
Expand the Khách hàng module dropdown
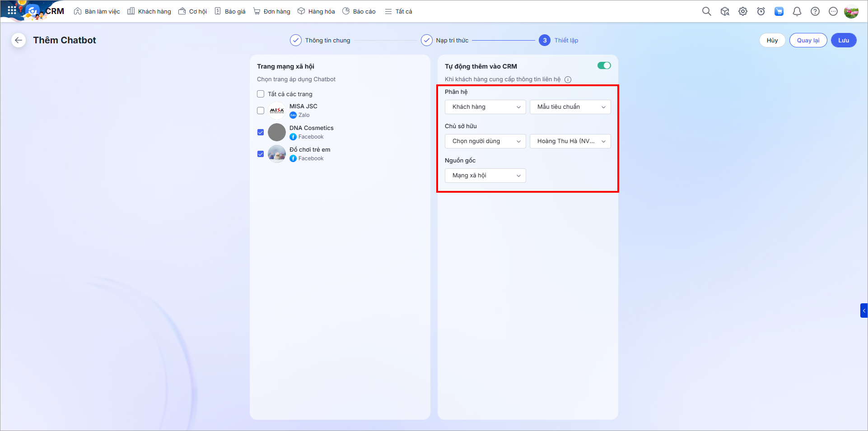[x=485, y=107]
